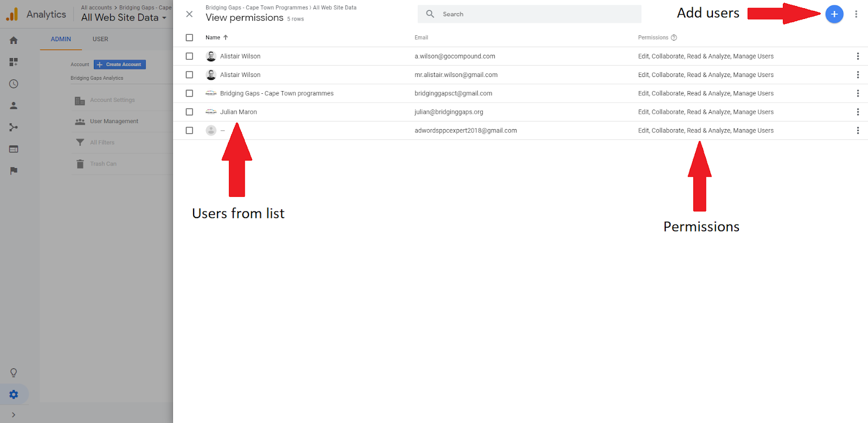Click the Email column header
868x423 pixels.
pyautogui.click(x=422, y=37)
